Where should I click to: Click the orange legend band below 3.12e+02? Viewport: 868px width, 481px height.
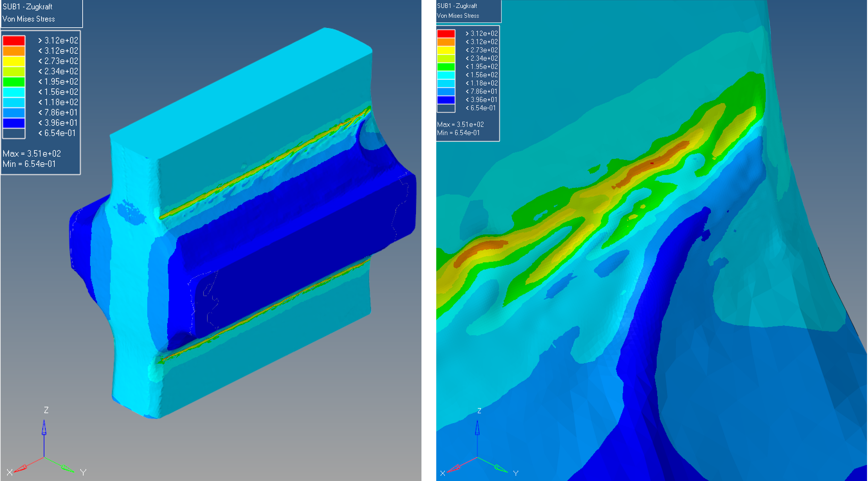(x=14, y=50)
